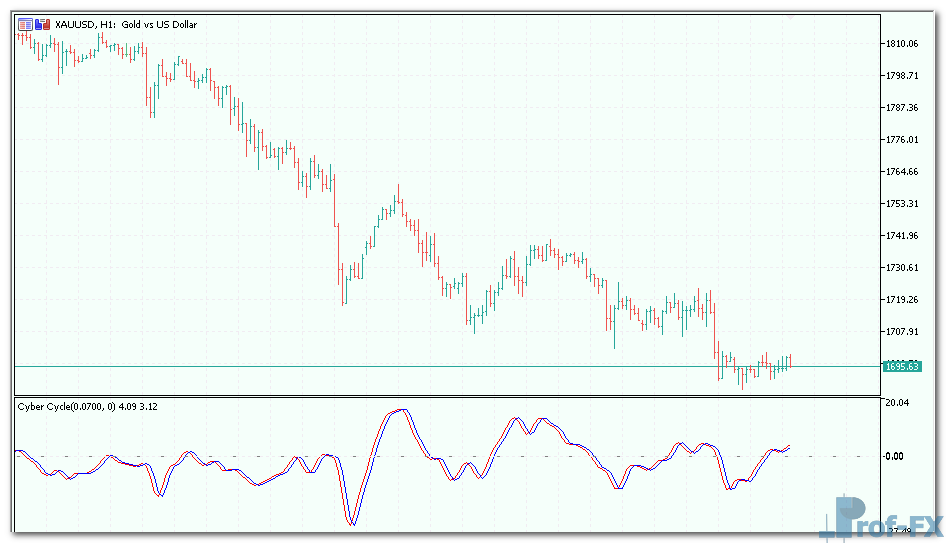Select the Cyber Cycle indicator label
Image resolution: width=946 pixels, height=543 pixels.
(x=86, y=406)
